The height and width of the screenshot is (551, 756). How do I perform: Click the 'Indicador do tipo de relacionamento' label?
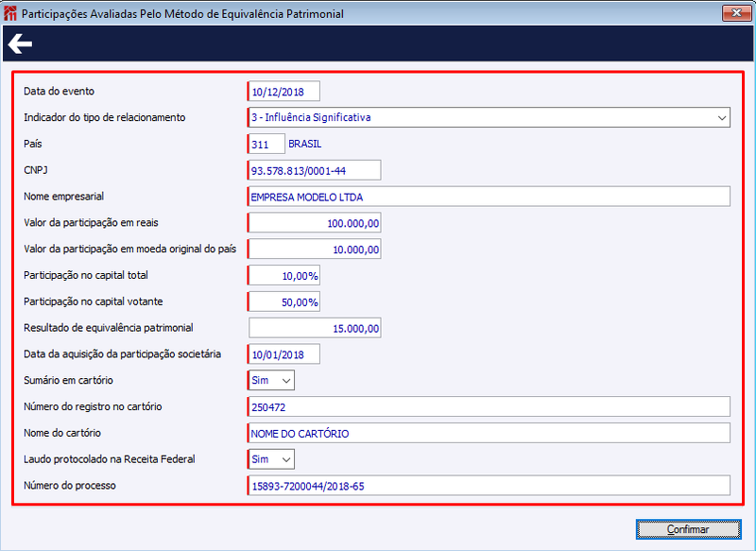tap(105, 117)
